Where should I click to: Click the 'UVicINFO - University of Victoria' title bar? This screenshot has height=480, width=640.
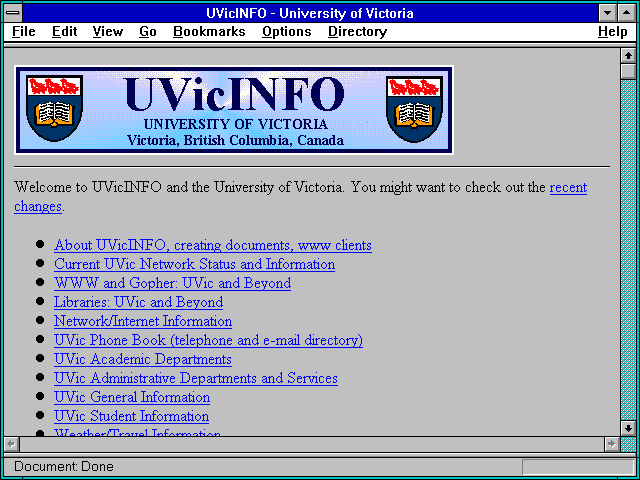(310, 13)
